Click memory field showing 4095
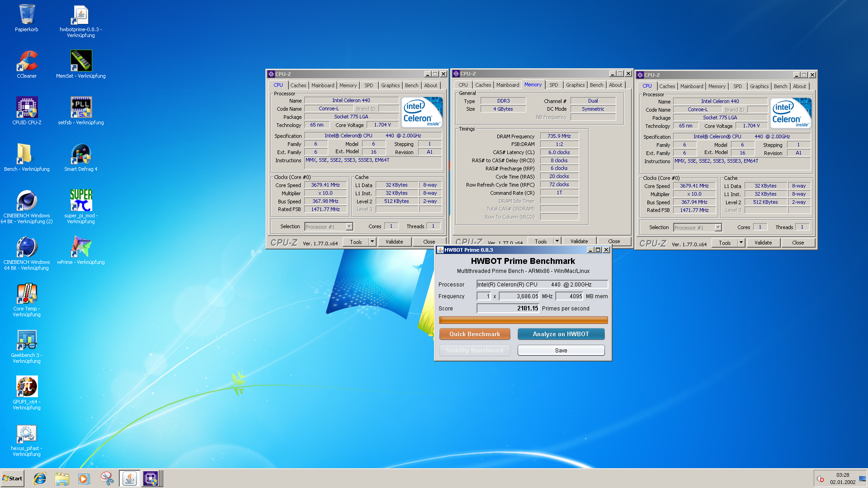 [x=570, y=296]
